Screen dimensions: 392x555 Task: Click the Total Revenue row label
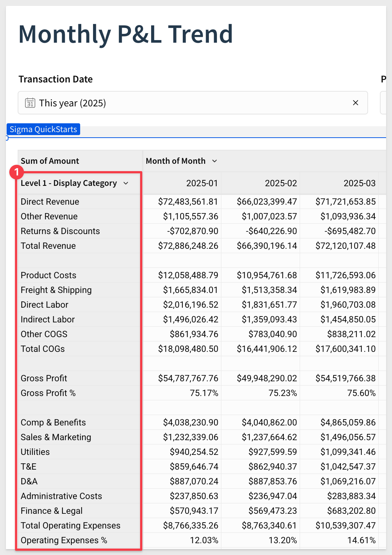pyautogui.click(x=48, y=246)
